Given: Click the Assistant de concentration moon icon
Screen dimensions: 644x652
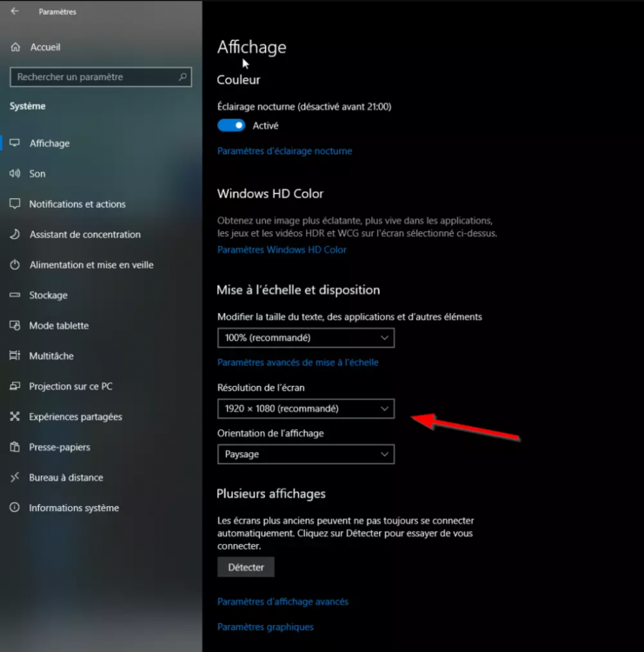Looking at the screenshot, I should point(15,234).
